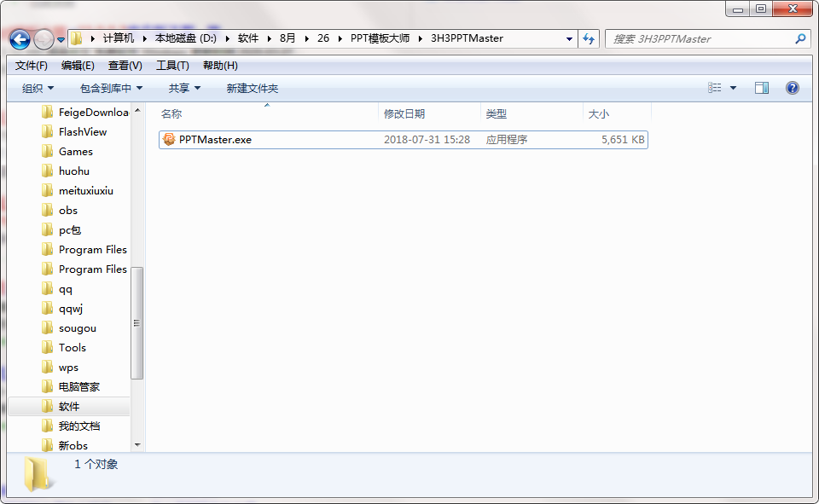819x504 pixels.
Task: Select the PPTMaster.exe file
Action: coord(404,140)
